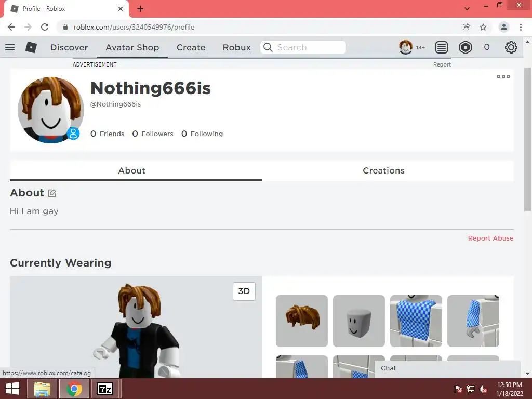
Task: Open the Windows Start menu
Action: [x=12, y=389]
